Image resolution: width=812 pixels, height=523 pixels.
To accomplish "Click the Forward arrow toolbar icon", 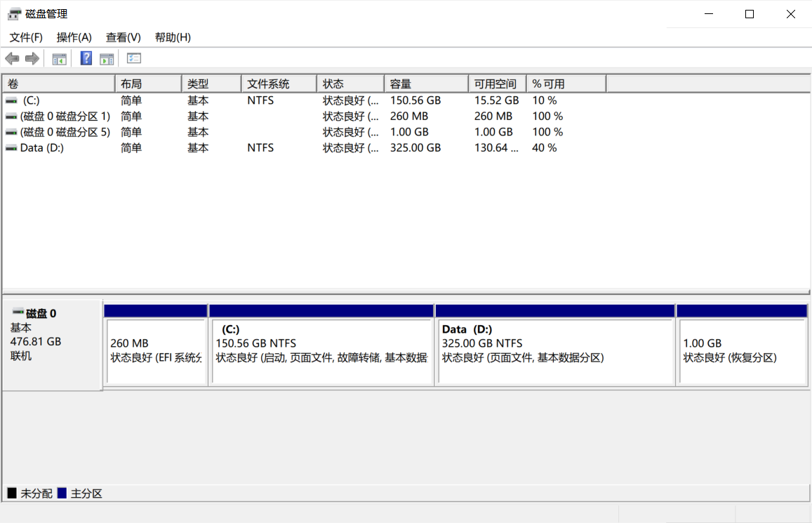I will tap(32, 58).
